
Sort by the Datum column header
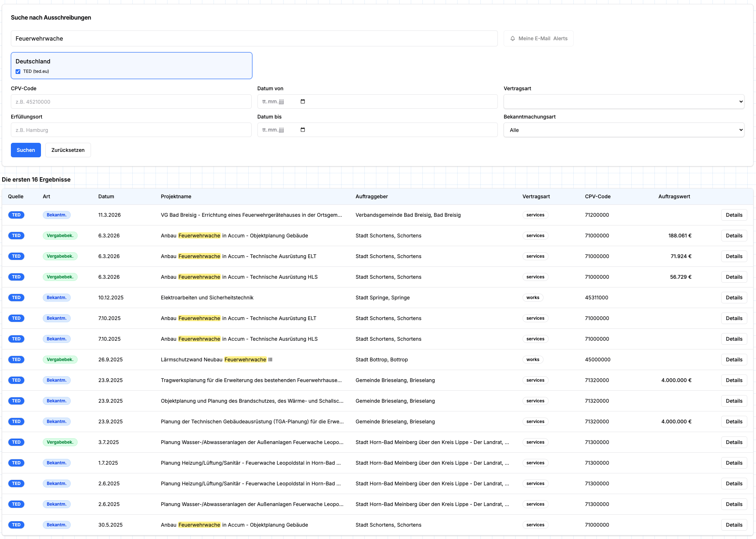pyautogui.click(x=106, y=196)
